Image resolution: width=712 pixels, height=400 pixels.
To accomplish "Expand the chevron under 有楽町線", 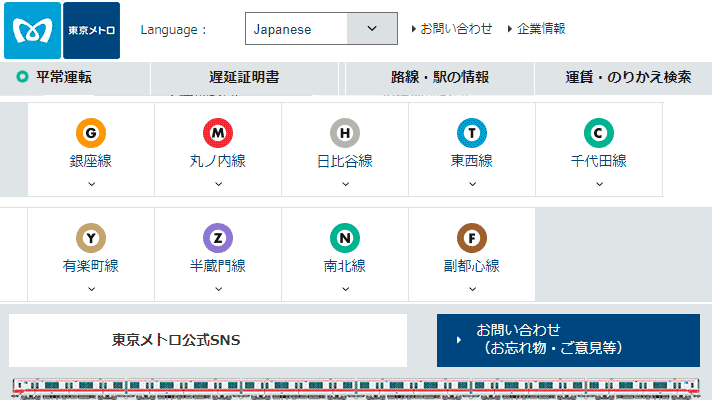I will point(92,289).
